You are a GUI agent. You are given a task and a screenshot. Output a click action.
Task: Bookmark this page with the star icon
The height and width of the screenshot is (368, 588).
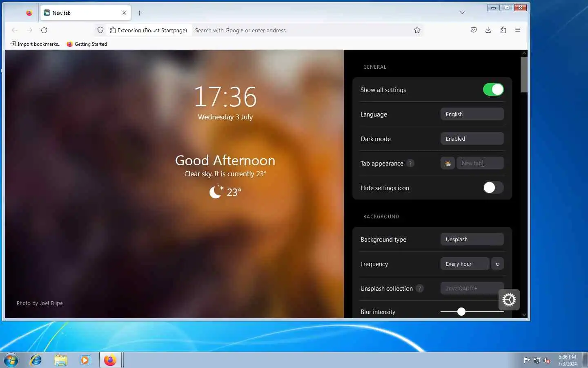[x=417, y=30]
